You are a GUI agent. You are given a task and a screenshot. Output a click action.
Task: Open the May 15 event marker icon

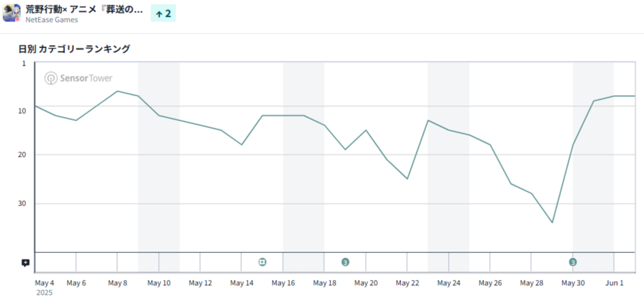[x=262, y=262]
